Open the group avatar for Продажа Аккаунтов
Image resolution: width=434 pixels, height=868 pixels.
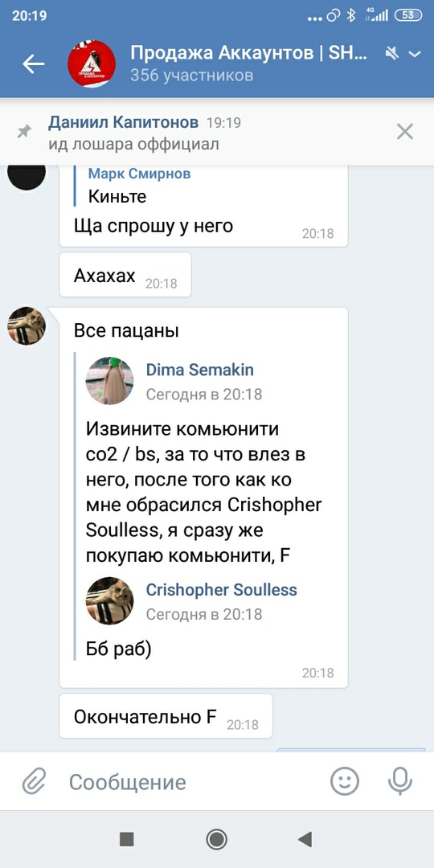92,63
